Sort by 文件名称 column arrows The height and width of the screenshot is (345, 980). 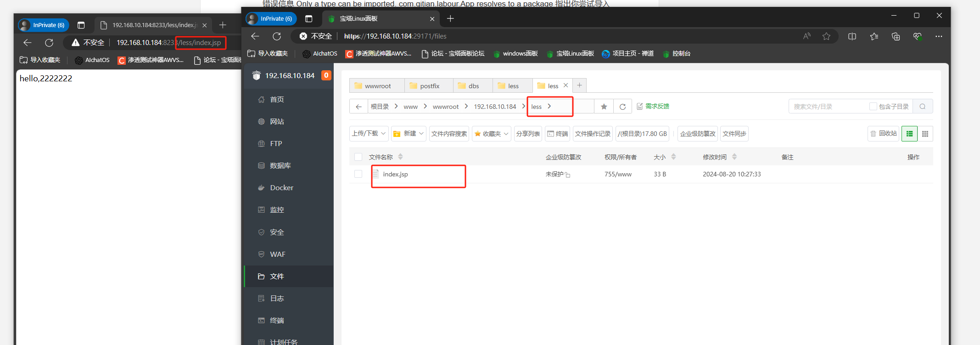pos(400,157)
